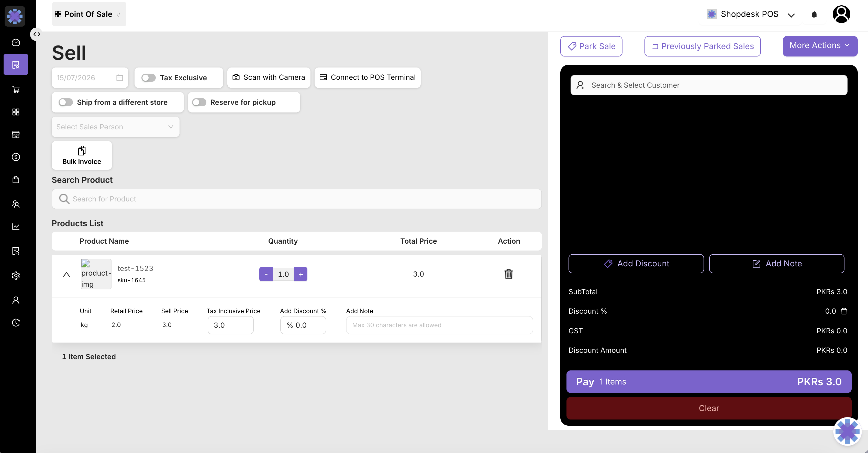
Task: Open the dashboard gauge icon in sidebar
Action: 16,42
